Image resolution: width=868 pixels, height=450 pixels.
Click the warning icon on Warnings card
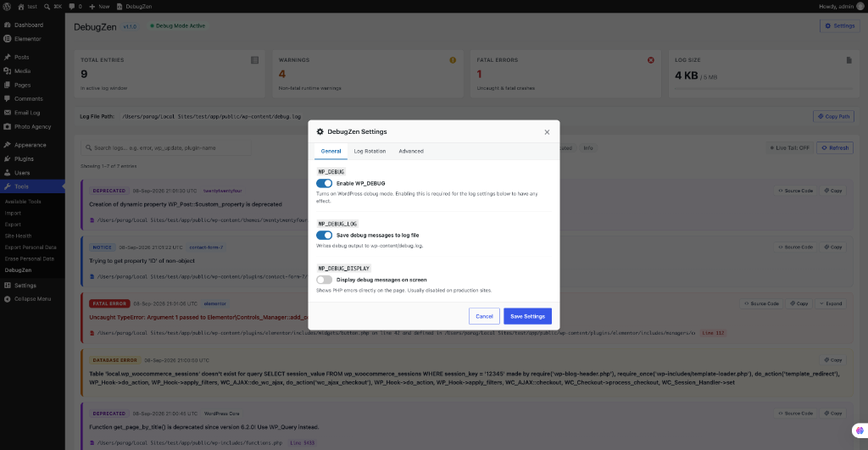click(x=453, y=60)
